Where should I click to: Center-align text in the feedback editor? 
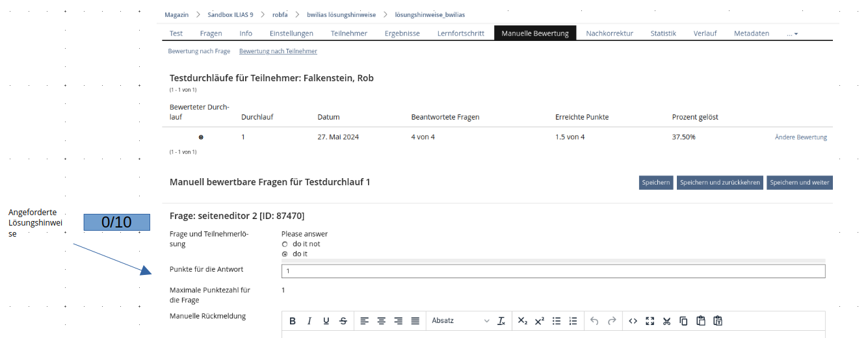[382, 321]
